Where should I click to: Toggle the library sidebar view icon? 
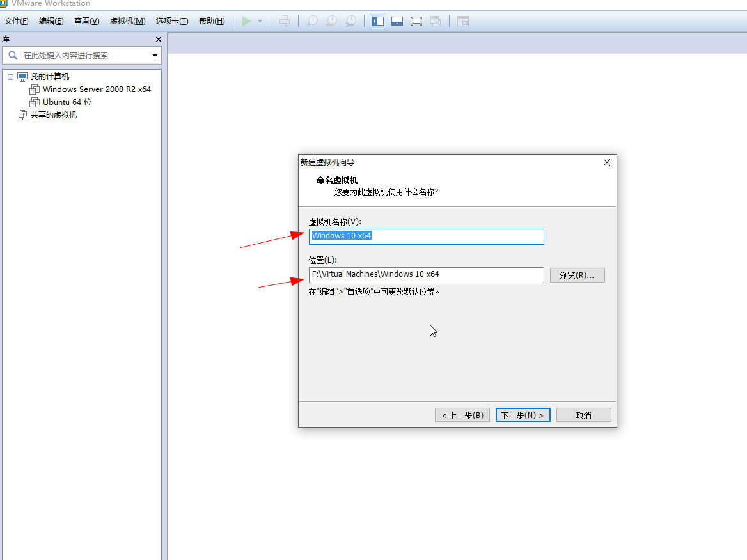pos(378,21)
